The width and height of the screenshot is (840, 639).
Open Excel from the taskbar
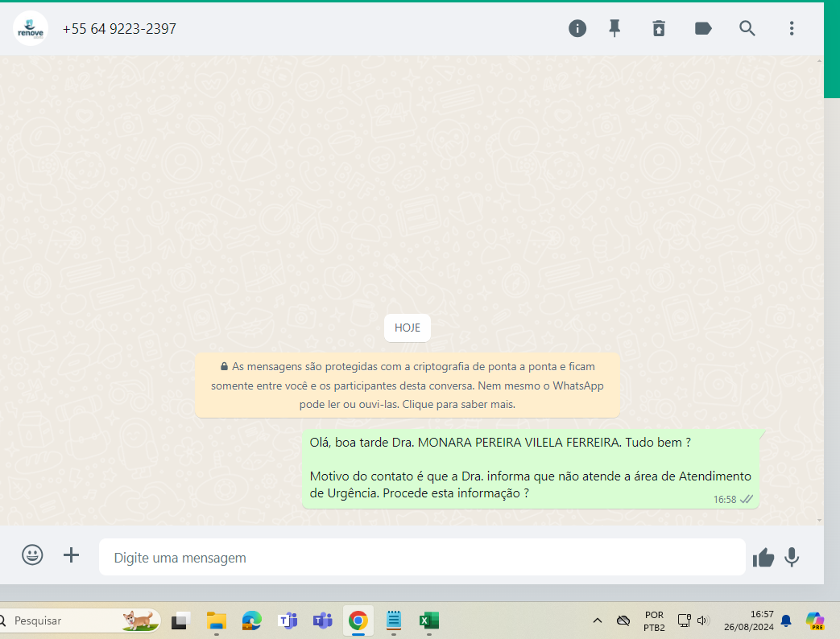click(429, 620)
